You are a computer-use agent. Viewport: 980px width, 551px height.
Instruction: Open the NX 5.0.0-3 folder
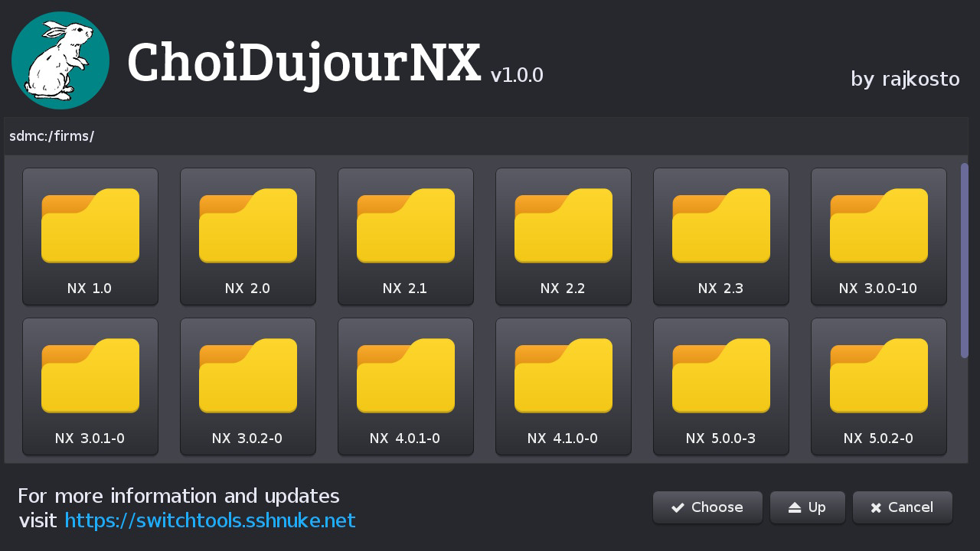(x=721, y=386)
